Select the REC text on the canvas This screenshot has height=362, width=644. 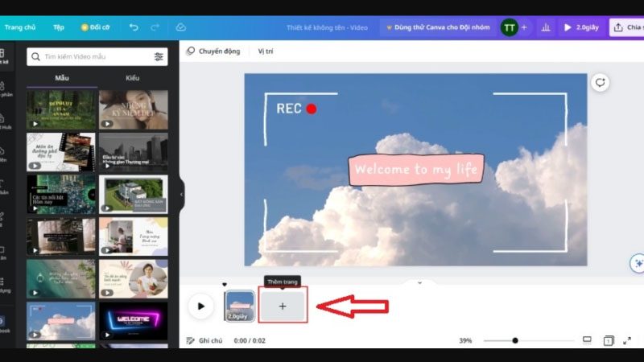289,109
